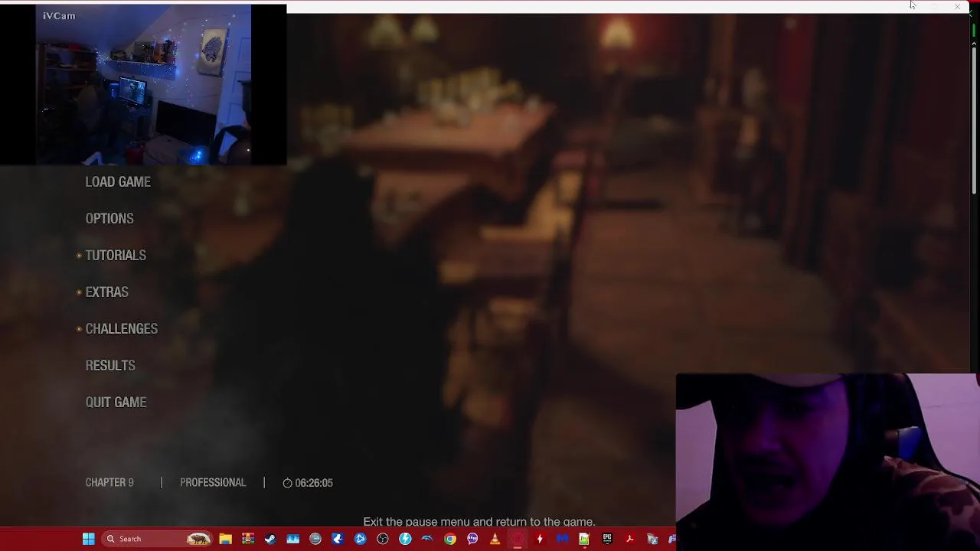This screenshot has width=980, height=551.
Task: Open the OPTIONS menu
Action: pyautogui.click(x=109, y=219)
